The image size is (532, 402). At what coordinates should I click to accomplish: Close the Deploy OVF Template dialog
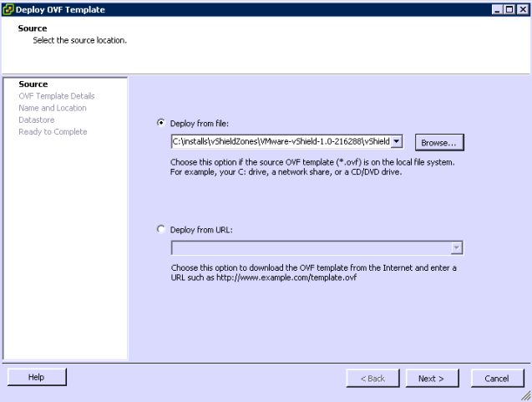pos(522,8)
